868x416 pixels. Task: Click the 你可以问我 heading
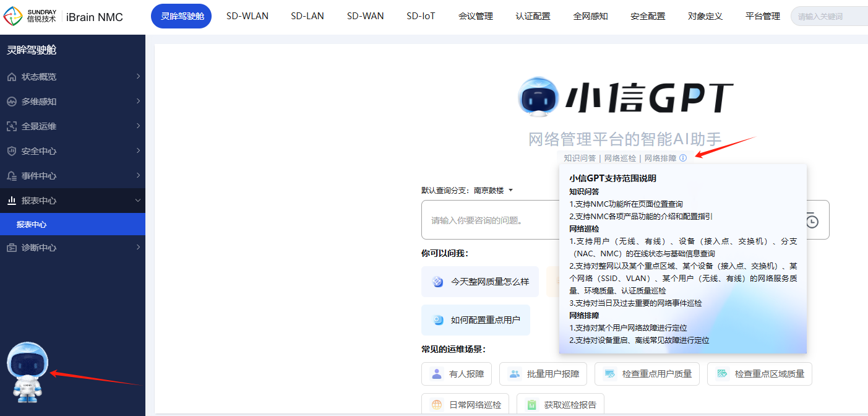pos(444,253)
